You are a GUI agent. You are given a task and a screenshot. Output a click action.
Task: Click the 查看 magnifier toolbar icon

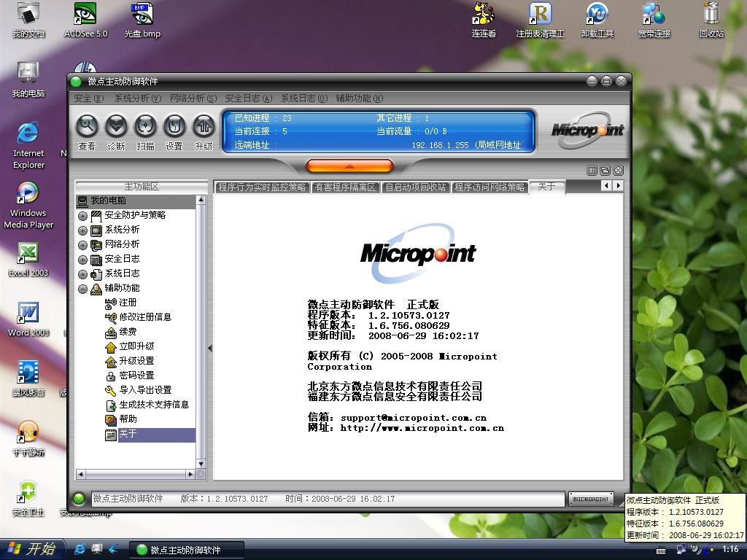pos(88,126)
